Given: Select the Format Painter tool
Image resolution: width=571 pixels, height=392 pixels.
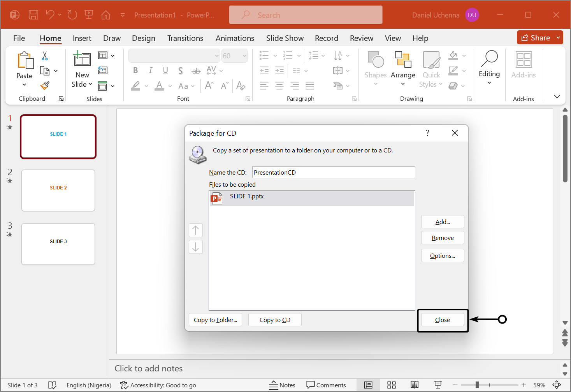Looking at the screenshot, I should pos(44,85).
